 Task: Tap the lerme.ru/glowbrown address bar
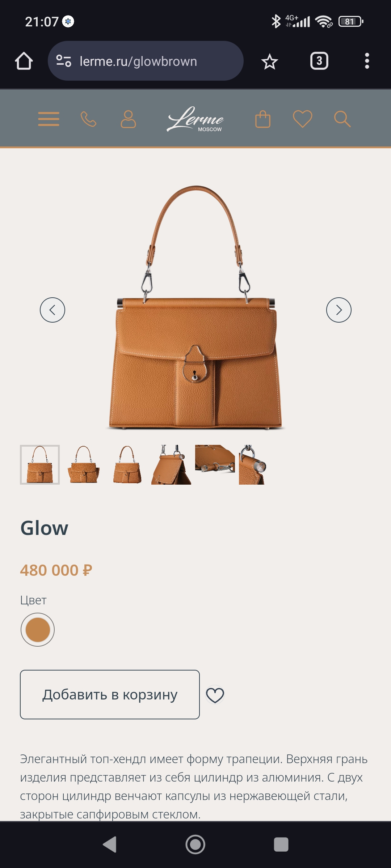point(146,61)
